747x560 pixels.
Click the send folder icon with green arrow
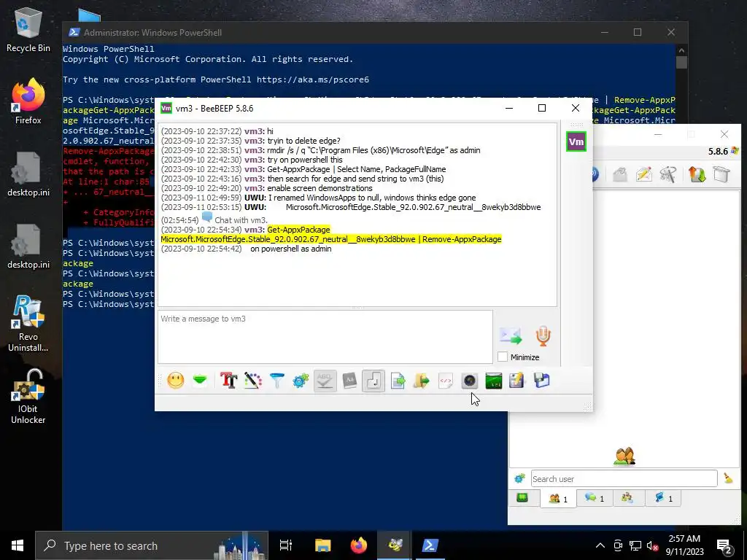point(422,381)
